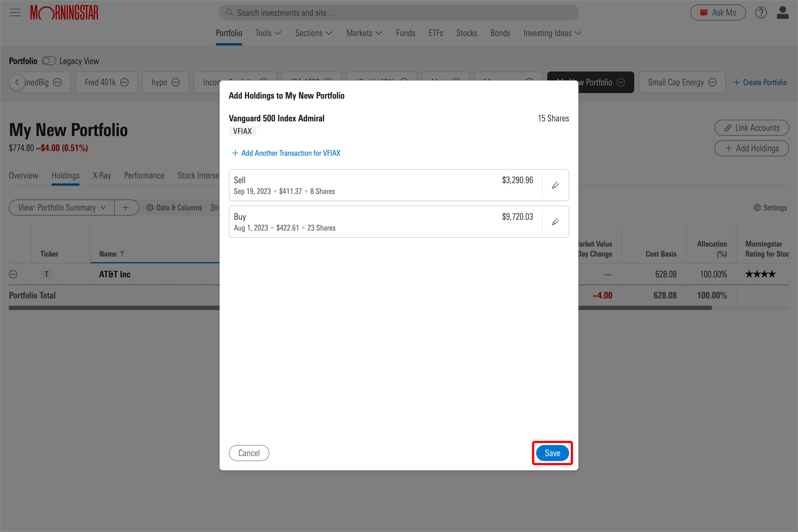Viewport: 798px width, 532px height.
Task: Edit the Sell transaction with pencil icon
Action: click(x=555, y=185)
